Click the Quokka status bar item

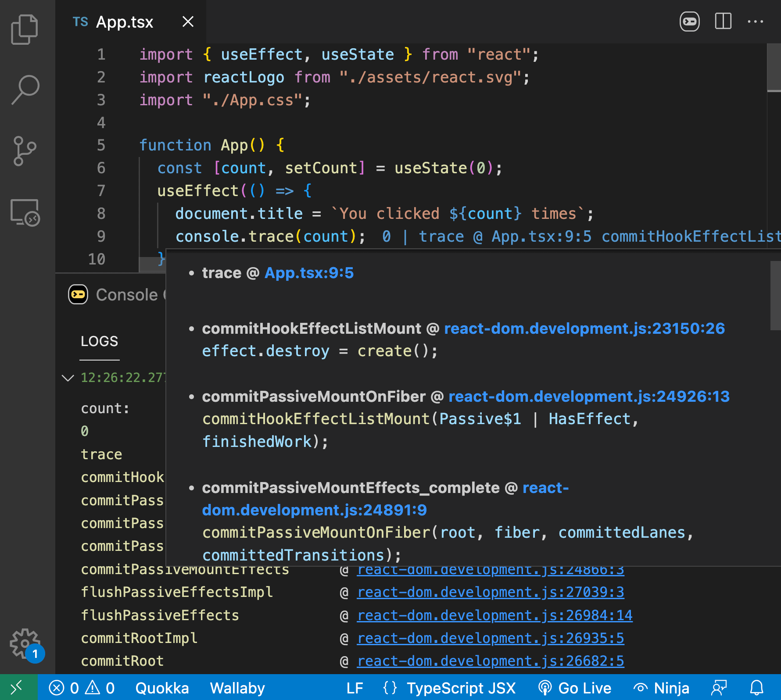pyautogui.click(x=162, y=688)
